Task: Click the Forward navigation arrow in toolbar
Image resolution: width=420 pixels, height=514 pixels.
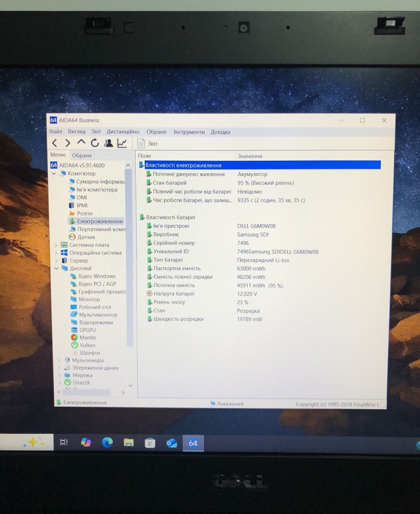Action: (x=67, y=143)
